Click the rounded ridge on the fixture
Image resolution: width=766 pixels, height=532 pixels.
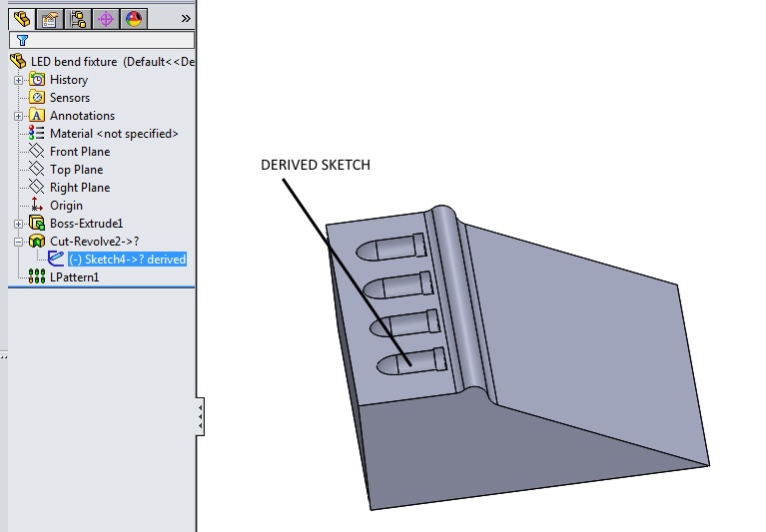457,298
